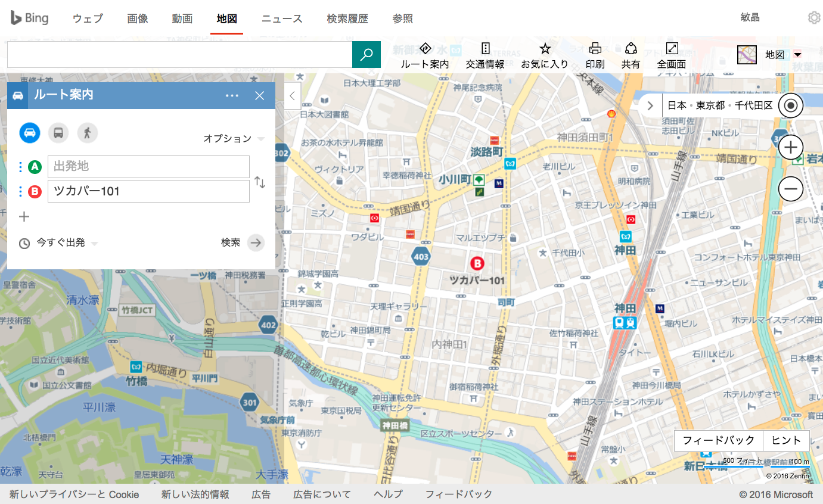
Task: Switch to 全画面 fullscreen view
Action: tap(672, 56)
